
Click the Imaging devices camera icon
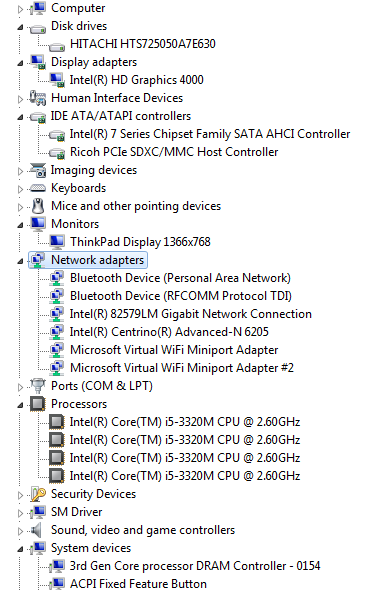pos(38,170)
